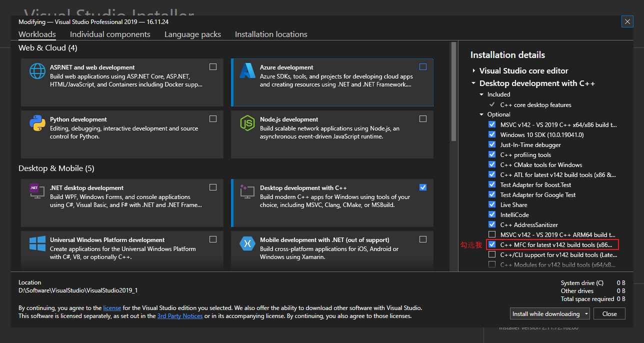Open the Language packs tab
Screen dimensions: 644x343
[192, 34]
